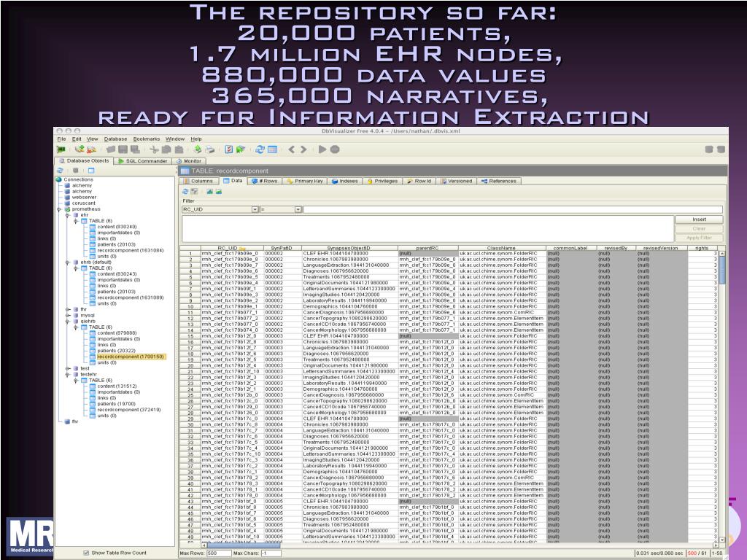Click the blue Reload arrows icon in the main toolbar
This screenshot has width=747, height=560.
pyautogui.click(x=260, y=149)
